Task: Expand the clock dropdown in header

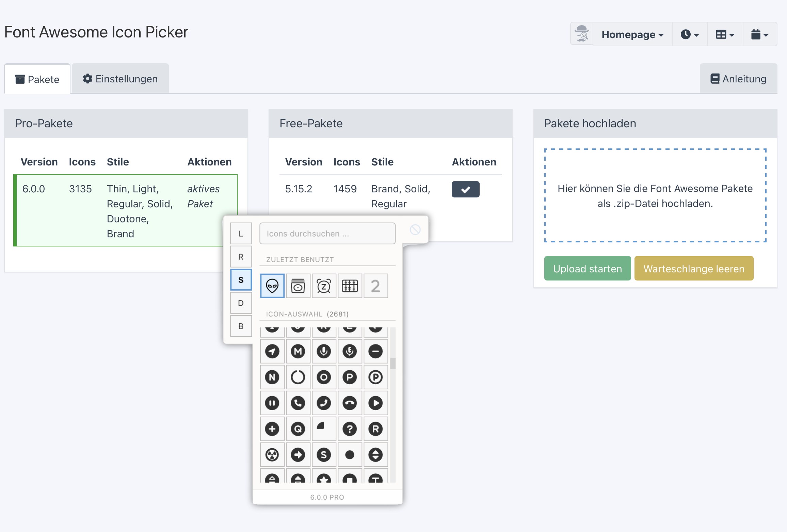Action: click(x=690, y=34)
